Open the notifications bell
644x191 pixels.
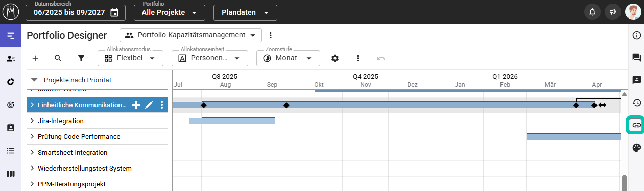coord(592,12)
